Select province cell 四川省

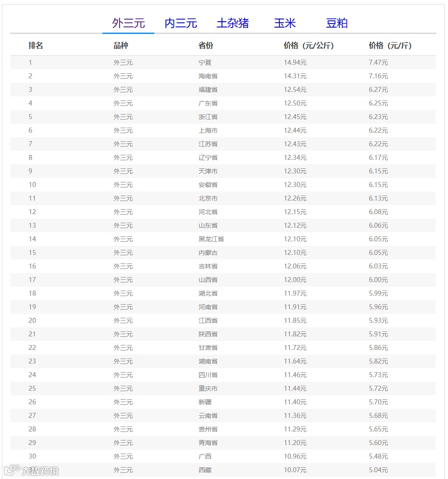208,375
